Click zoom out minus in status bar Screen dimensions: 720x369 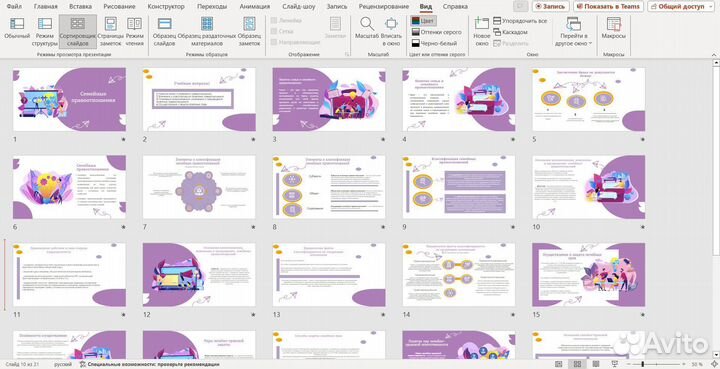pos(629,364)
